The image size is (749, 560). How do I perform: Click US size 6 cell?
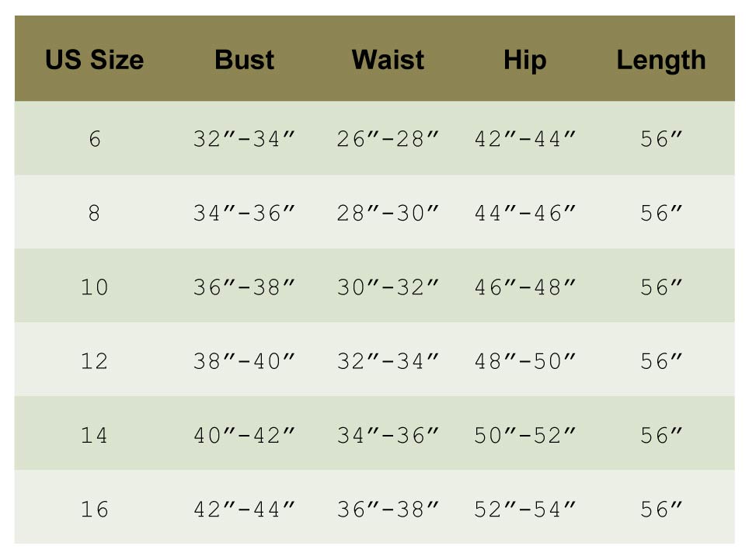pyautogui.click(x=94, y=140)
